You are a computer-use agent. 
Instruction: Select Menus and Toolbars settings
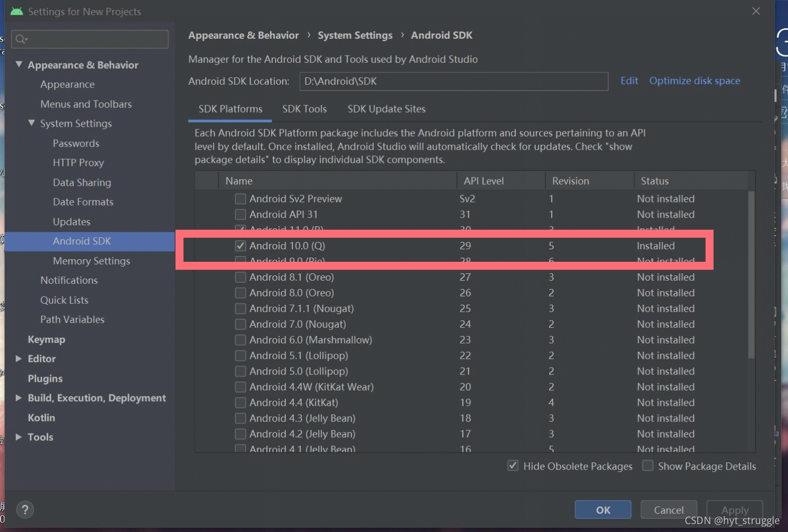(x=86, y=104)
